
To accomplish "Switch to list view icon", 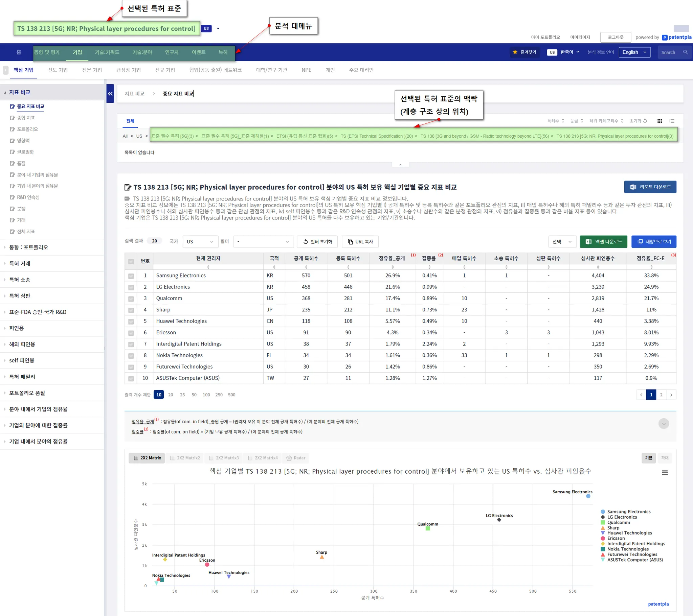I will tap(672, 121).
